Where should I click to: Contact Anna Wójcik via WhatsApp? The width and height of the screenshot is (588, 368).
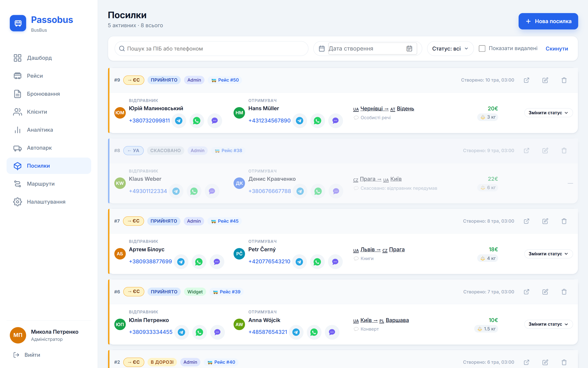(x=314, y=332)
